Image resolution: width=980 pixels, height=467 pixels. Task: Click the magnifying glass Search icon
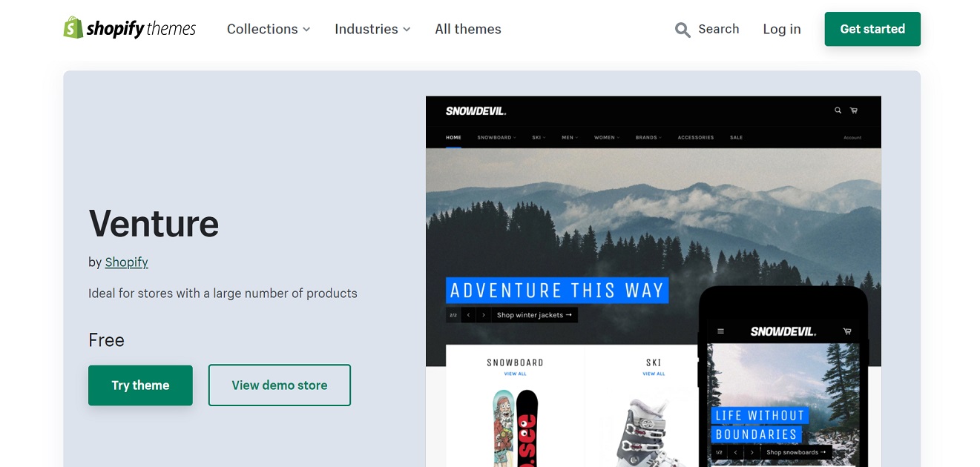683,30
